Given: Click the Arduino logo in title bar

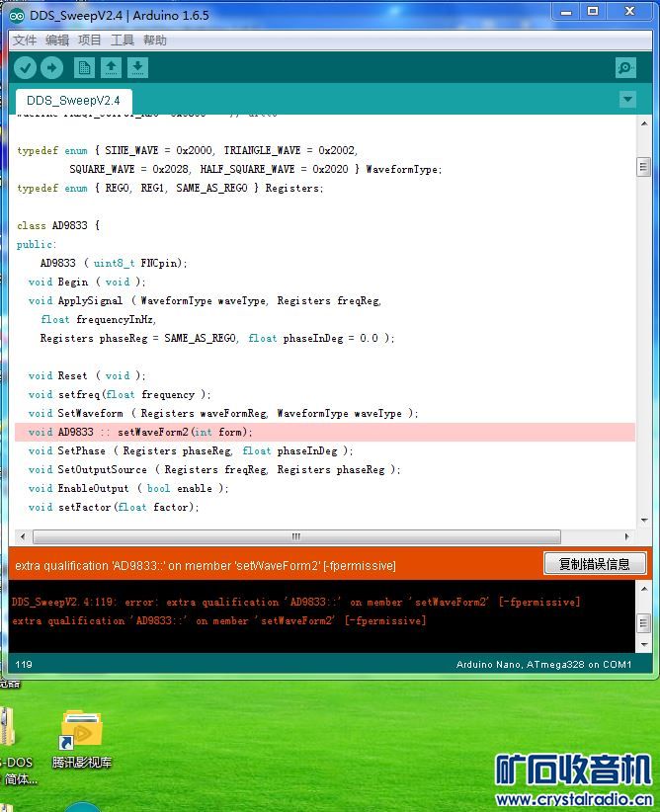Looking at the screenshot, I should click(17, 16).
